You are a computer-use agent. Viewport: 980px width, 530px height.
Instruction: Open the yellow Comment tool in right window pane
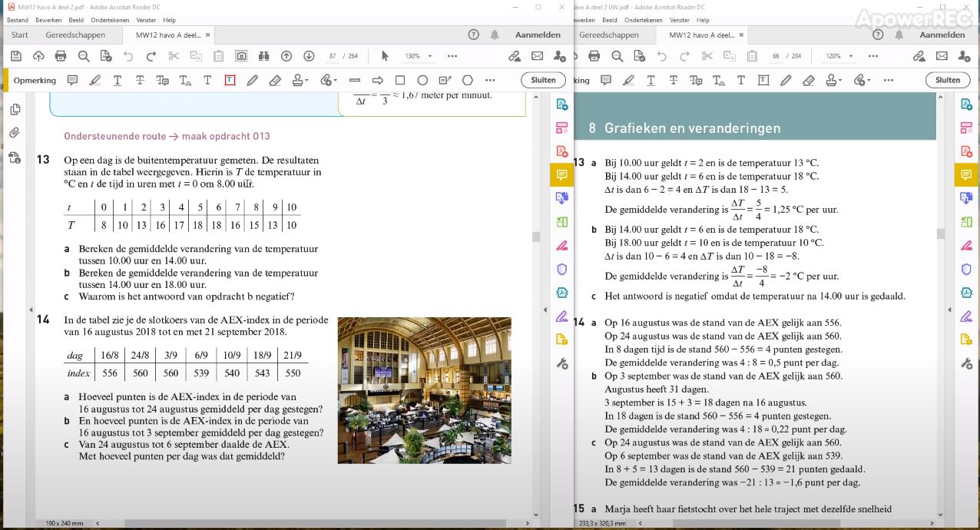point(966,176)
